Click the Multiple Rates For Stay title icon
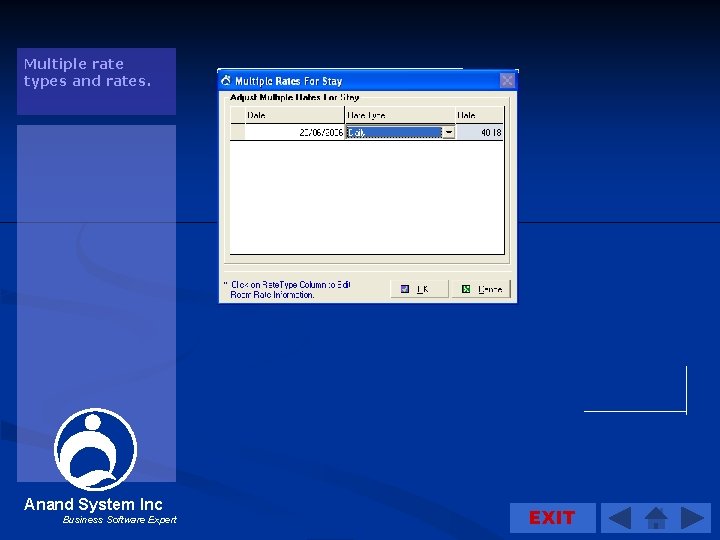The width and height of the screenshot is (720, 540). [226, 81]
